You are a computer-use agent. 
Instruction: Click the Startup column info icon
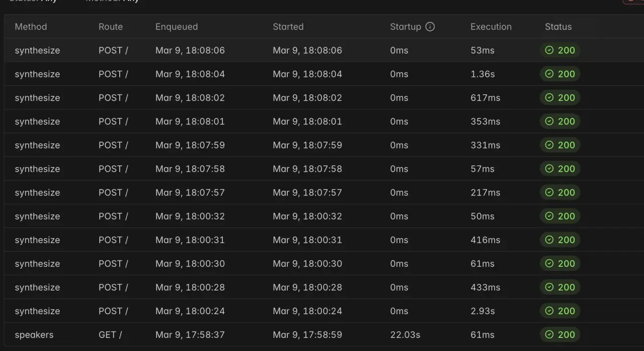click(430, 27)
